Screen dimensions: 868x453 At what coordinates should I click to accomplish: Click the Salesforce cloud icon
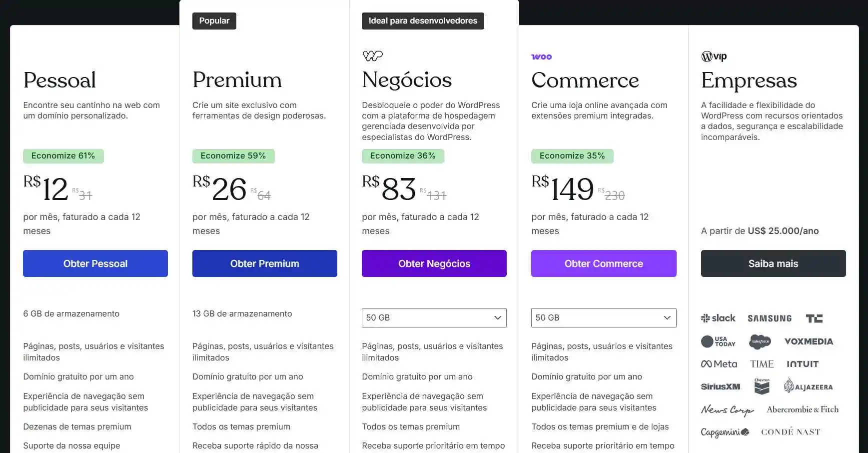point(761,341)
